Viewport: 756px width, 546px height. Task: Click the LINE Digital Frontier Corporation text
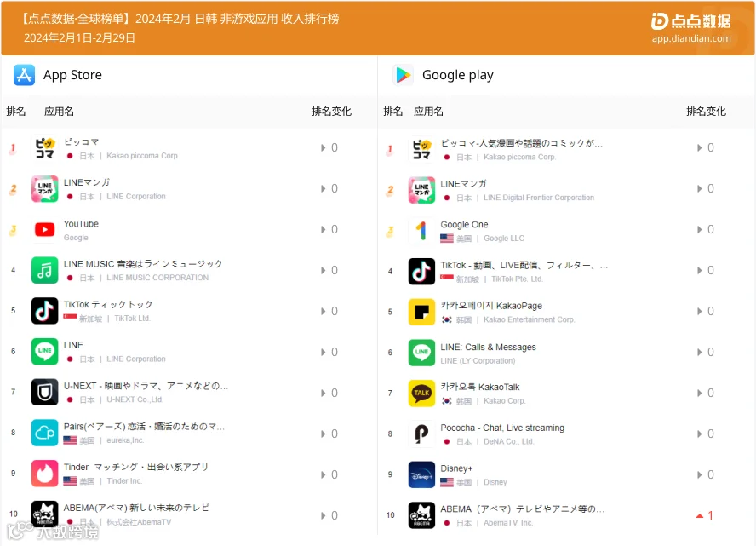coord(539,198)
